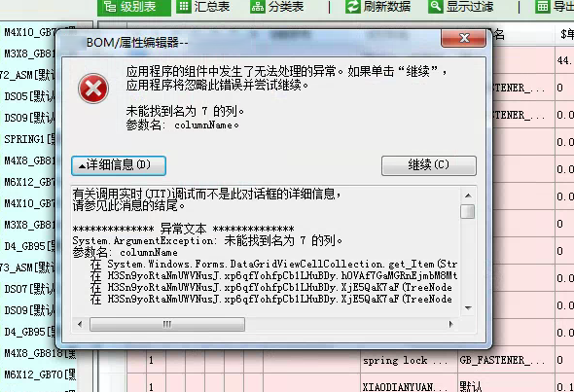Image resolution: width=574 pixels, height=392 pixels.
Task: Collapse the 详细信息(D) details section
Action: click(119, 165)
